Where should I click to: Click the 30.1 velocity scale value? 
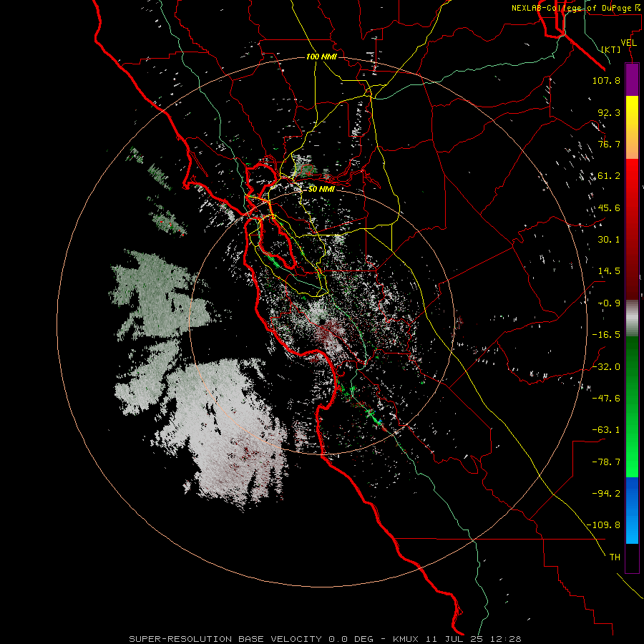coord(609,239)
